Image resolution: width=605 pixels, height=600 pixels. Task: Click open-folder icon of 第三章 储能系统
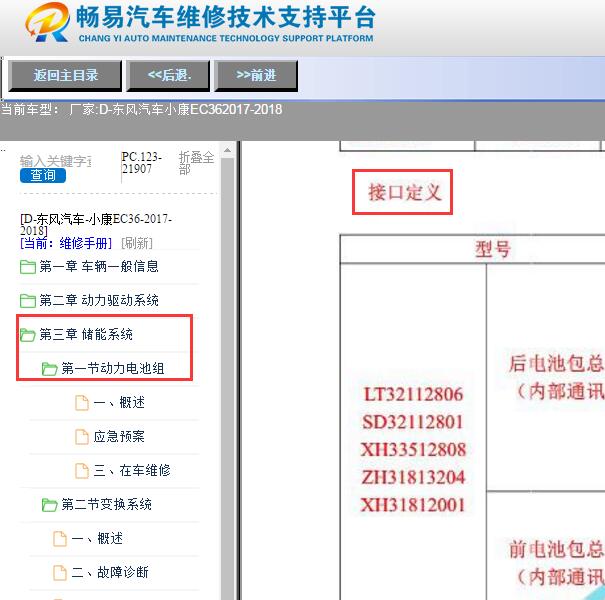(28, 335)
